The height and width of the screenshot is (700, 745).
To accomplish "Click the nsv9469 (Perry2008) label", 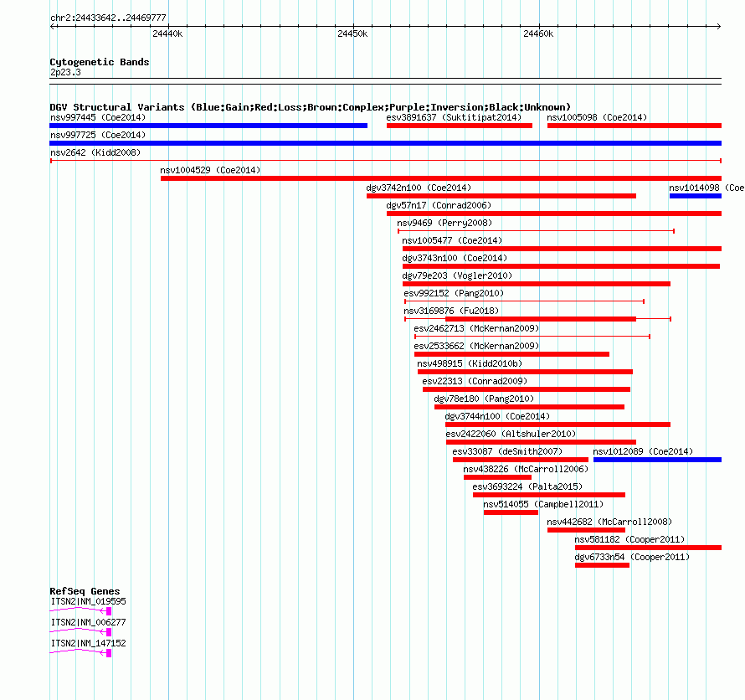I will click(x=444, y=223).
